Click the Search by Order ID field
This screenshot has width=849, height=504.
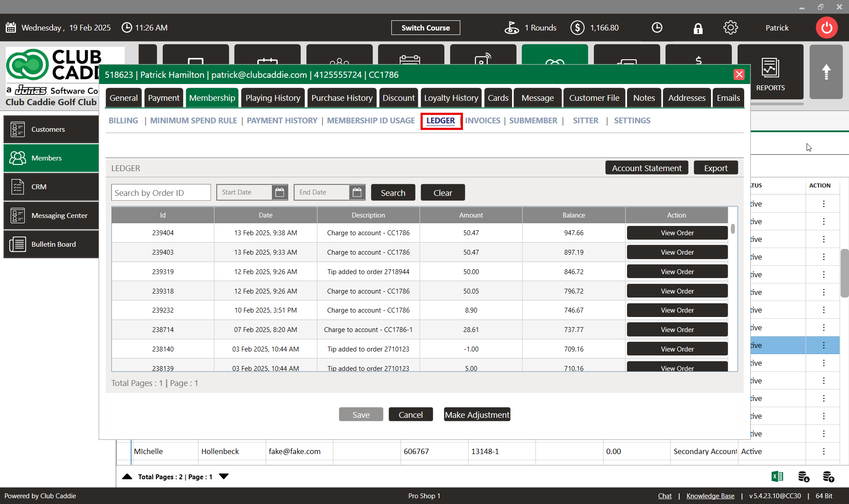tap(161, 193)
